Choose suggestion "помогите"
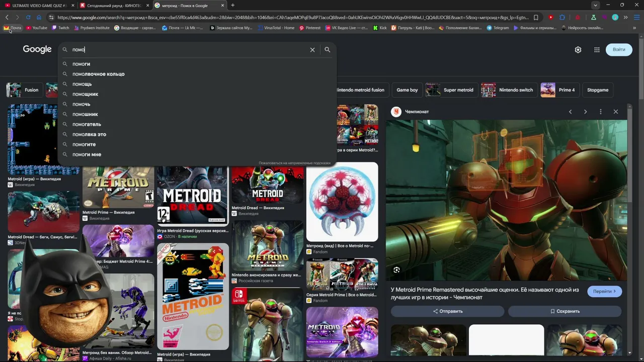Screen dimensions: 644x362 tap(197, 144)
